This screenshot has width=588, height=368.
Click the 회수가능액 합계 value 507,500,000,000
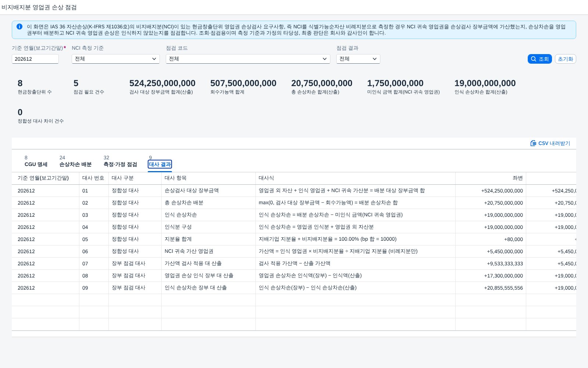click(243, 83)
